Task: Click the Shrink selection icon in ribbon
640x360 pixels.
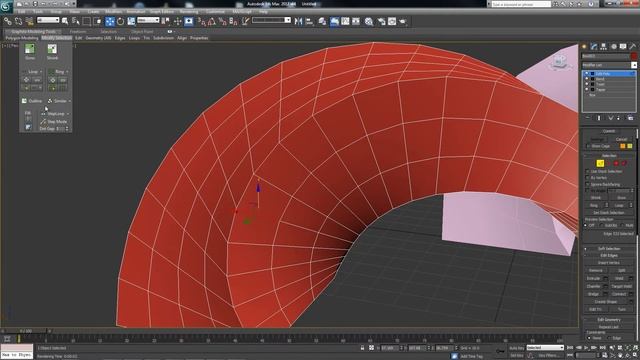Action: pos(52,49)
